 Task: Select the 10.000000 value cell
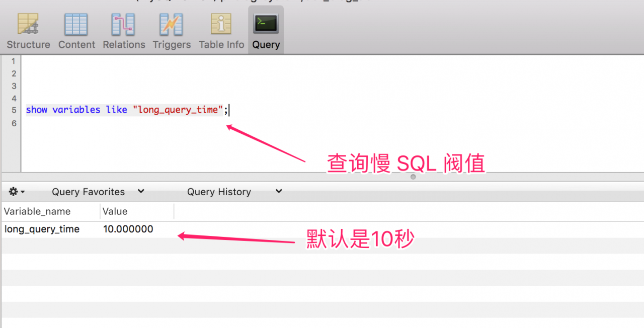(x=128, y=229)
